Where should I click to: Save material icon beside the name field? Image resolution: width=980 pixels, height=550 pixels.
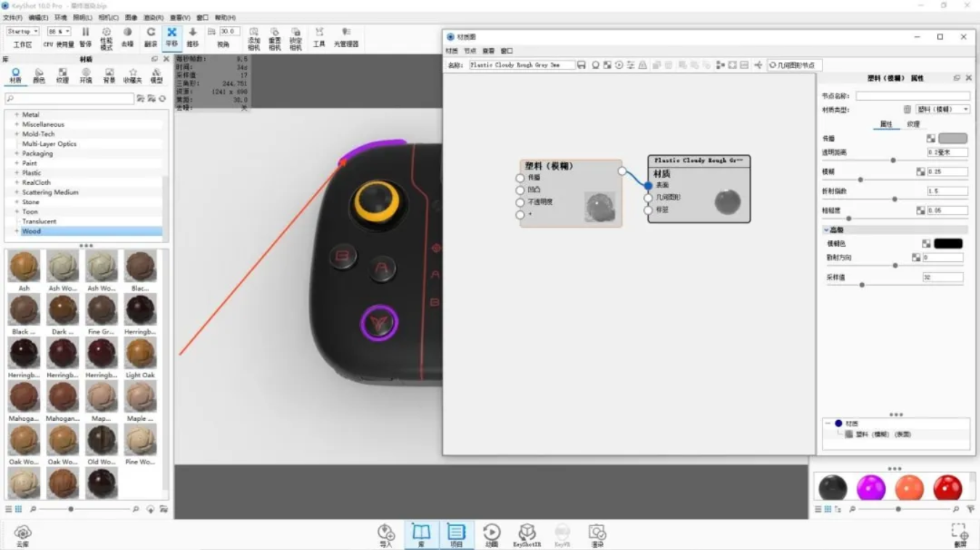point(581,65)
